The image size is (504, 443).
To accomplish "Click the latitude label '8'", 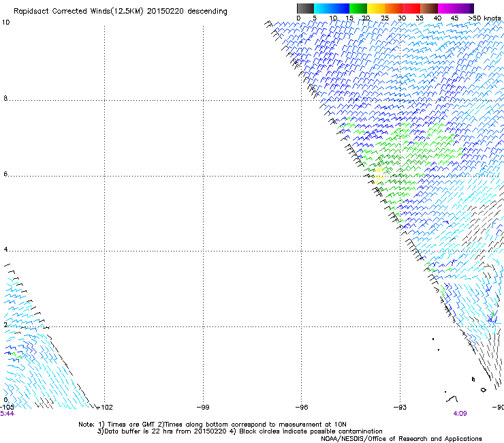I will (x=5, y=98).
